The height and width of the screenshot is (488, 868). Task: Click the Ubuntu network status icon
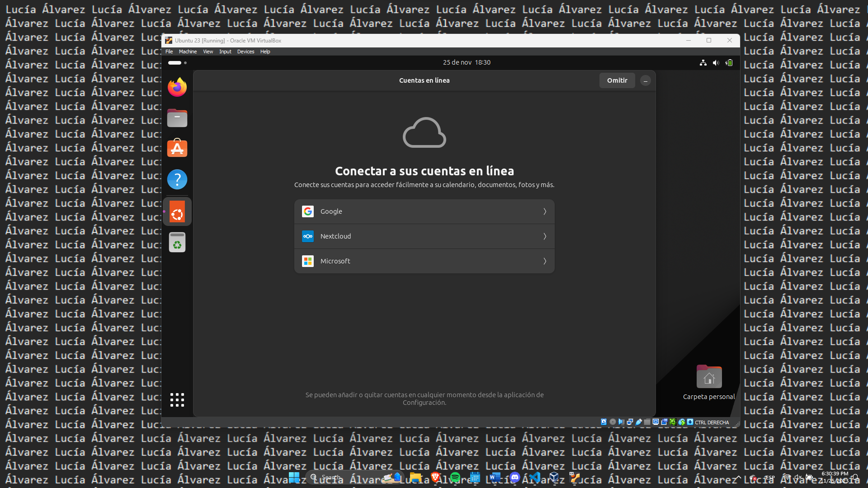[703, 63]
